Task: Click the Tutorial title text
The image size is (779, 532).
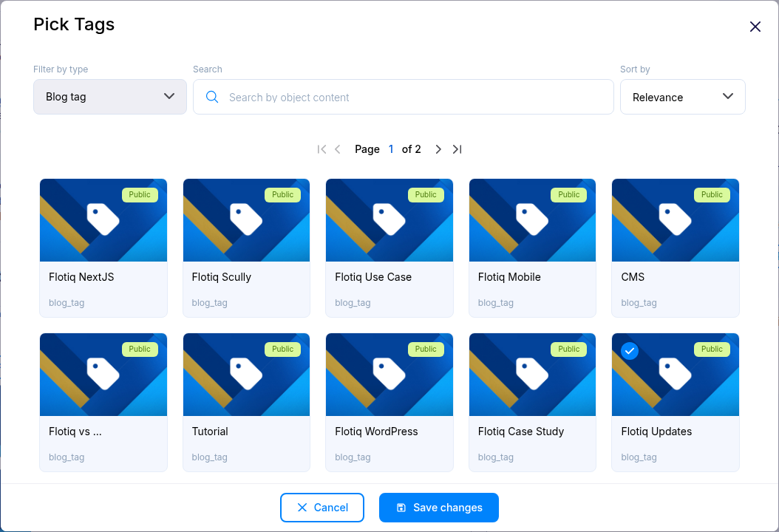Action: (210, 432)
